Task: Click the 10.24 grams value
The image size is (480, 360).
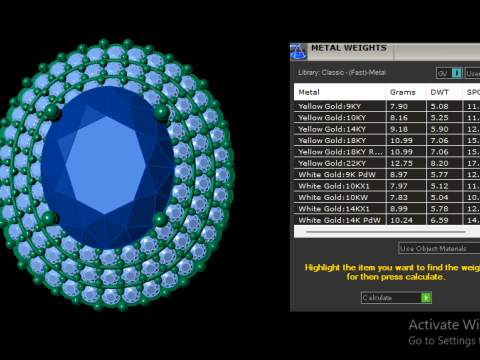Action: pos(401,220)
